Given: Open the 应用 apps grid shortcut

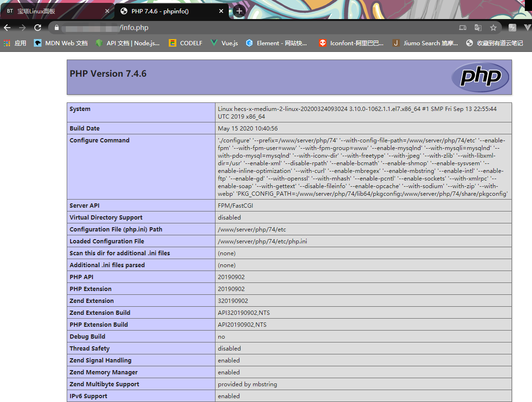Looking at the screenshot, I should tap(15, 43).
